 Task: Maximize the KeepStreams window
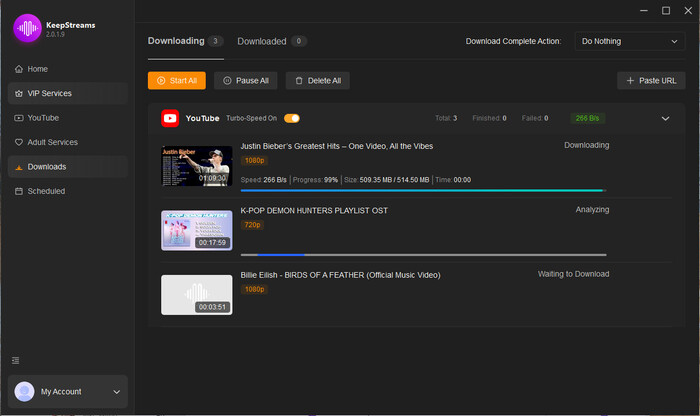click(x=666, y=11)
